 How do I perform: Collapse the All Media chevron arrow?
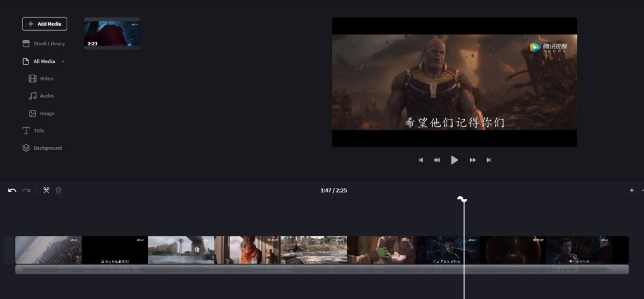pyautogui.click(x=63, y=62)
